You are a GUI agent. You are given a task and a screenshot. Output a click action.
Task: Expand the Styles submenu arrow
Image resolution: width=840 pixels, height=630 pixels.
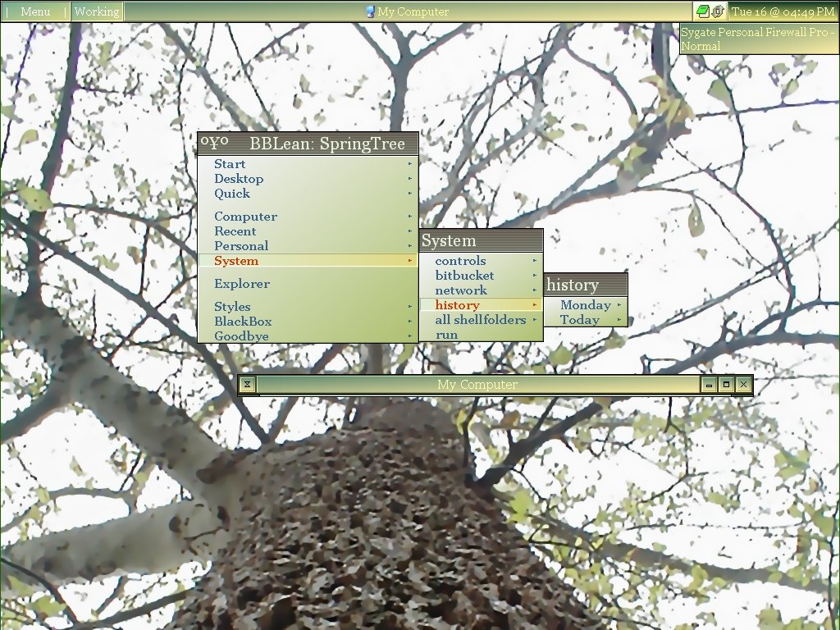(x=410, y=307)
